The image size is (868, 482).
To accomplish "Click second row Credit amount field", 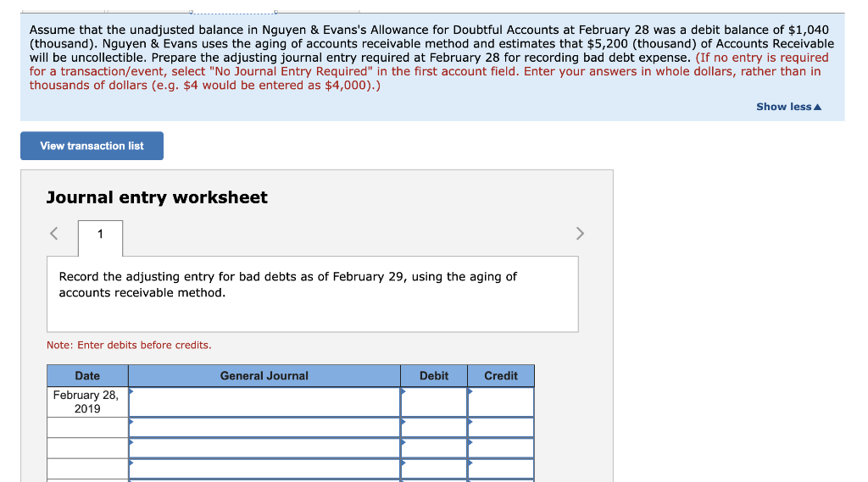I will (x=501, y=428).
